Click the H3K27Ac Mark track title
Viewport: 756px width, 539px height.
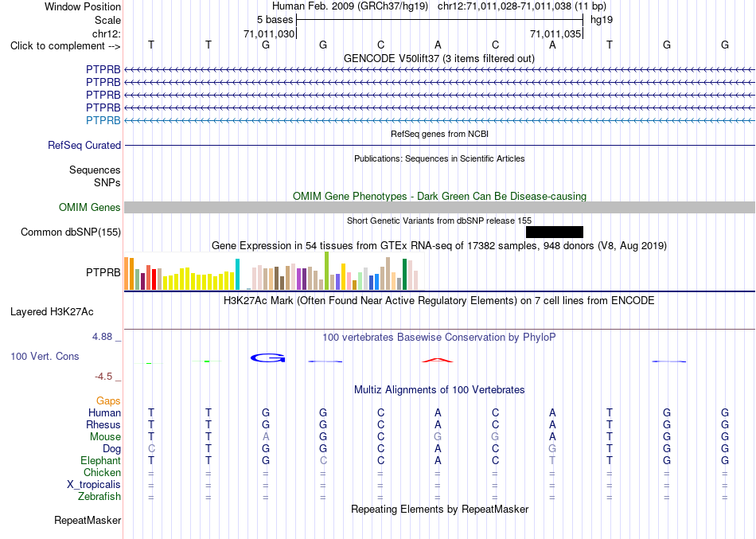coord(439,301)
